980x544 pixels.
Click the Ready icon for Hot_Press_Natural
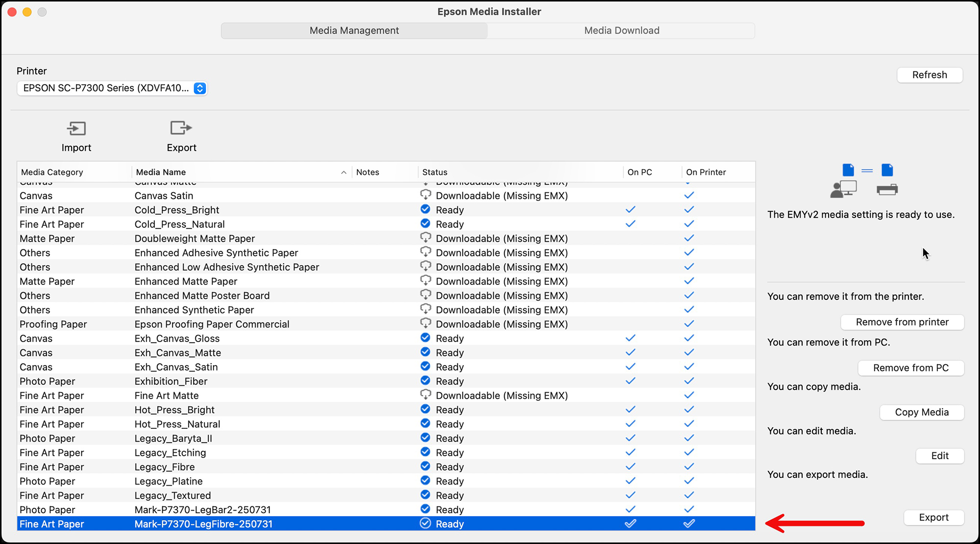pyautogui.click(x=425, y=423)
